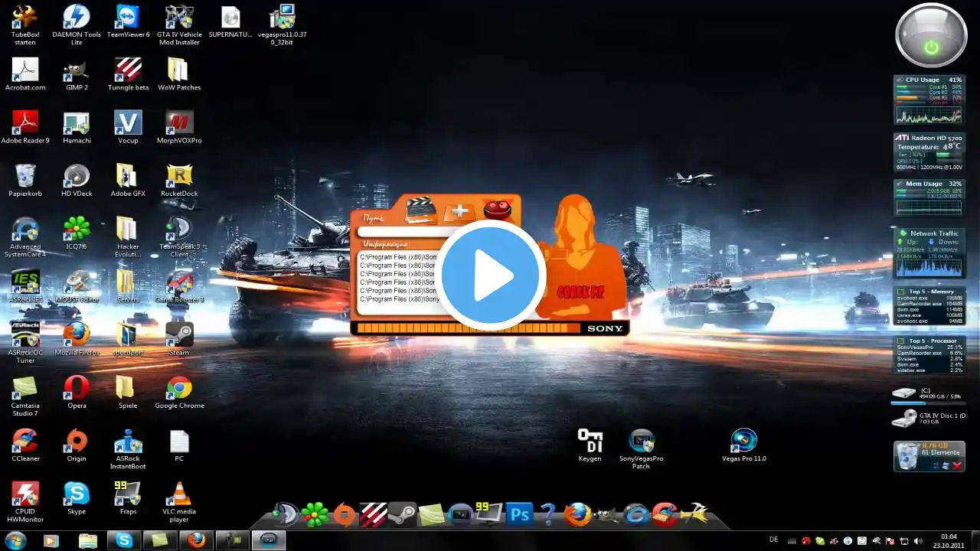Click the clapperboard icon in the patch window
Image resolution: width=980 pixels, height=551 pixels.
coord(420,210)
